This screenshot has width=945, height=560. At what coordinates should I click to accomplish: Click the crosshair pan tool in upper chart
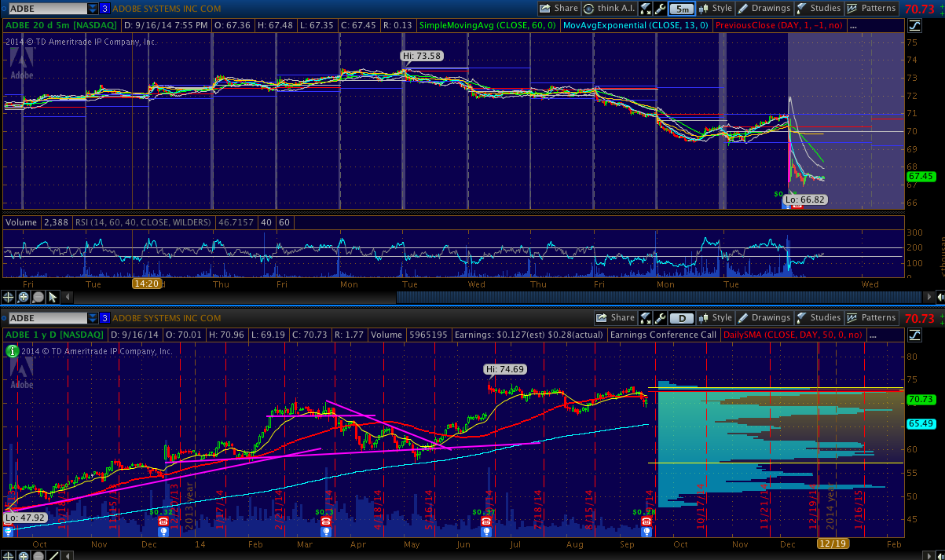click(x=9, y=297)
